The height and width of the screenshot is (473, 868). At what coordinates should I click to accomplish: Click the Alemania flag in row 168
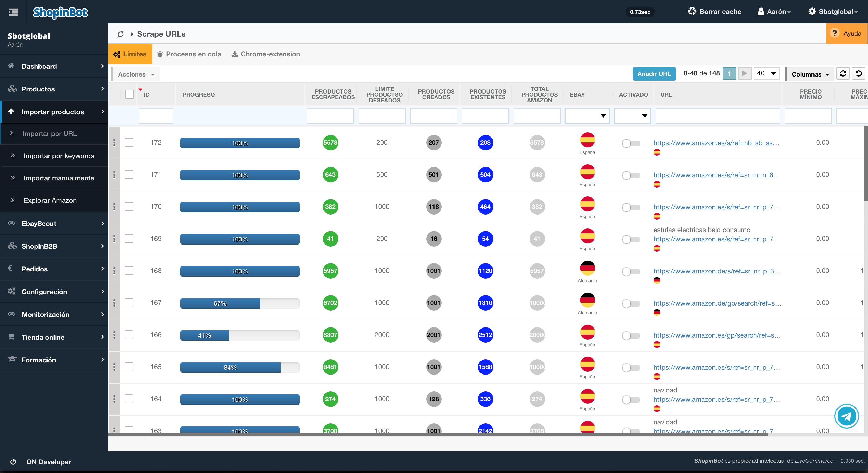point(587,268)
